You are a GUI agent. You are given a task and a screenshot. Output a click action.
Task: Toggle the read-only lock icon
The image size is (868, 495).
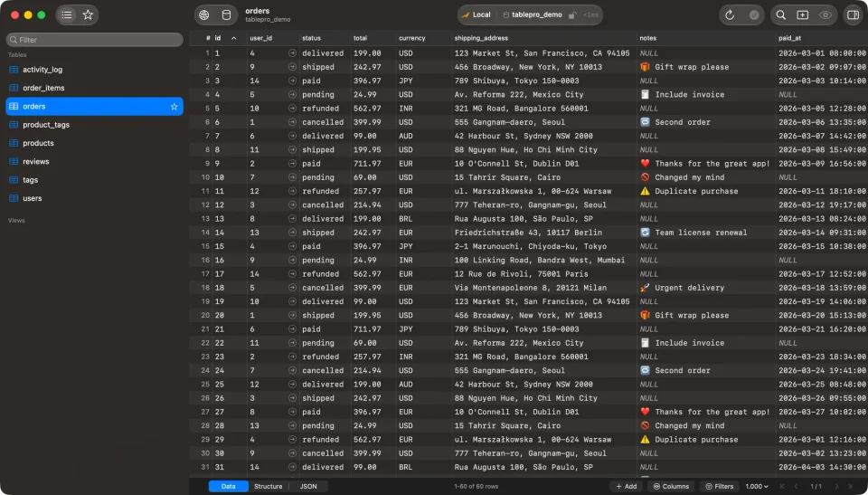[572, 15]
